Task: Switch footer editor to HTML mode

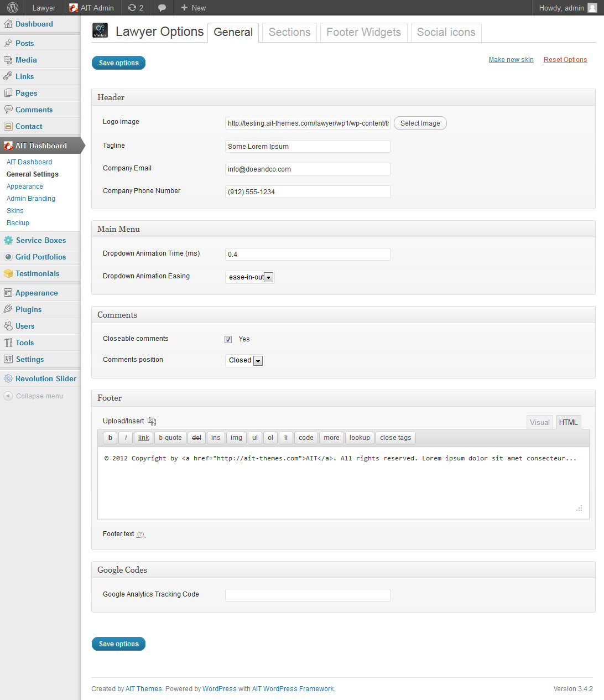Action: tap(568, 422)
